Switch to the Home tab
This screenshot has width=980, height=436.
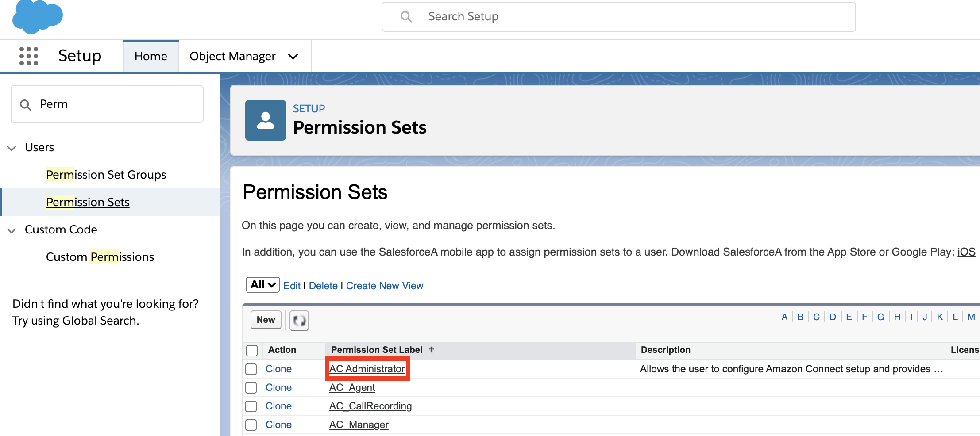[151, 56]
